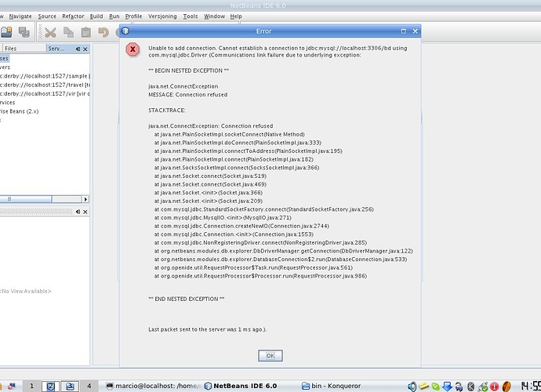Switch to virtual desktop 2
The height and width of the screenshot is (392, 541).
[51, 387]
